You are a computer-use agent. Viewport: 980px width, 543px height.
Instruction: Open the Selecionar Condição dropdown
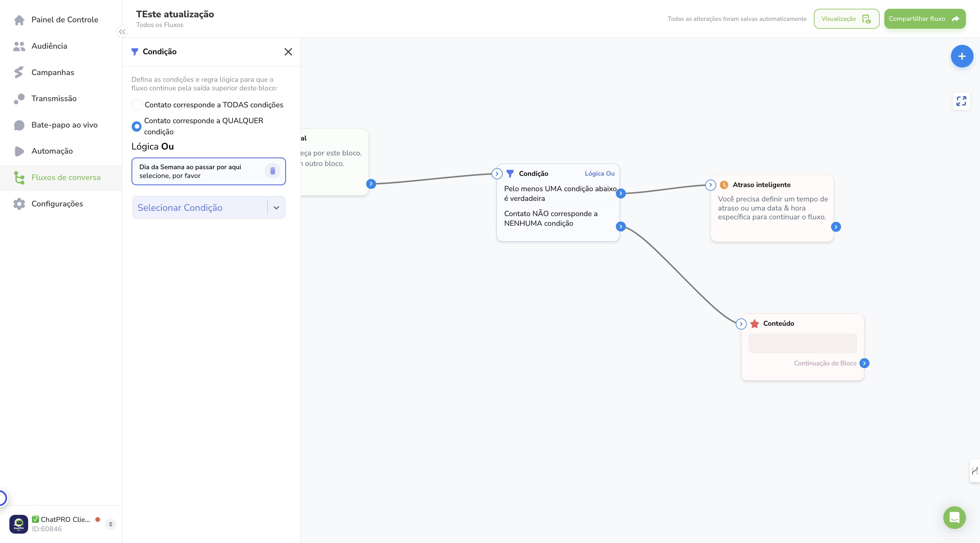tap(209, 208)
